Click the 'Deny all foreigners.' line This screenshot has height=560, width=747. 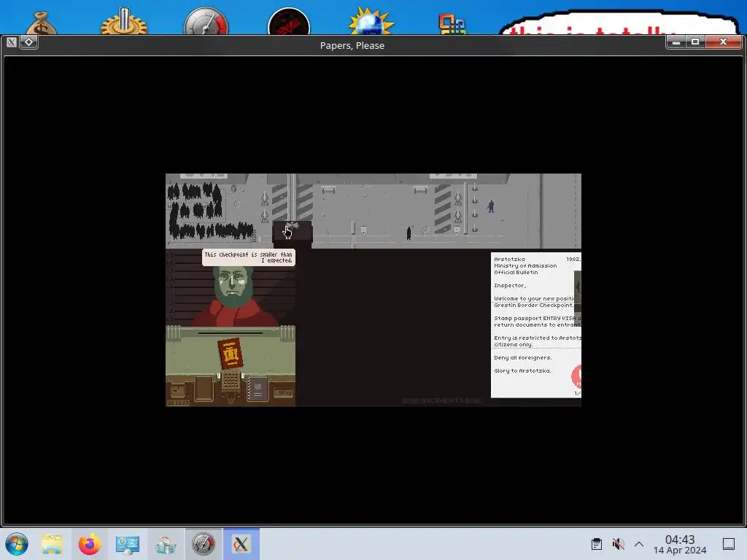(x=522, y=357)
